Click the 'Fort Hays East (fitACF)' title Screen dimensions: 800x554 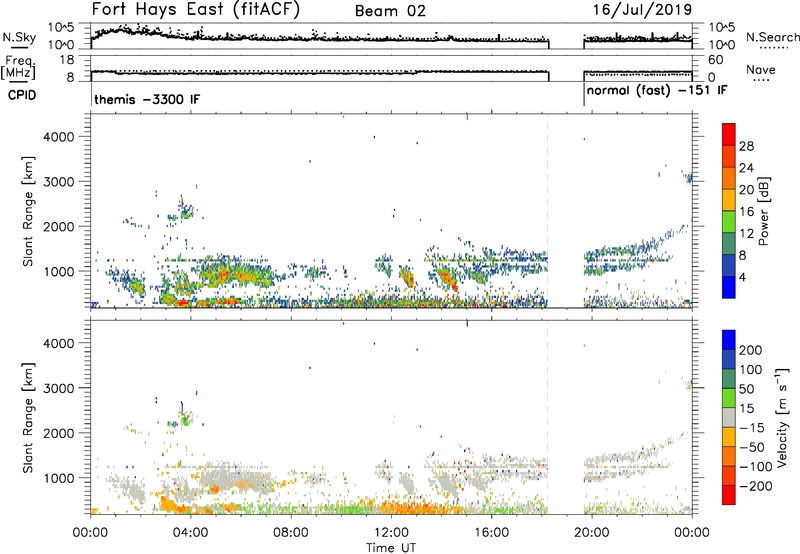coord(196,10)
